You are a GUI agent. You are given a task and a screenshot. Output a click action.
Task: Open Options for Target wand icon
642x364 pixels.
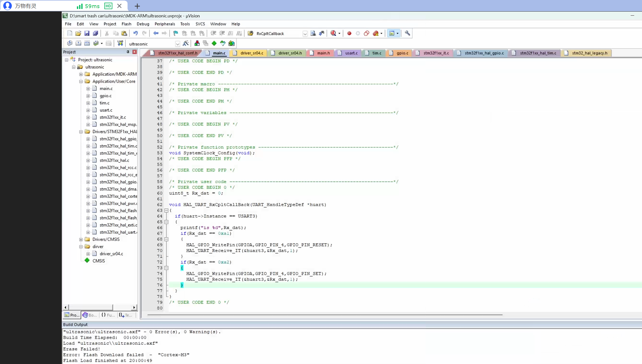(186, 43)
